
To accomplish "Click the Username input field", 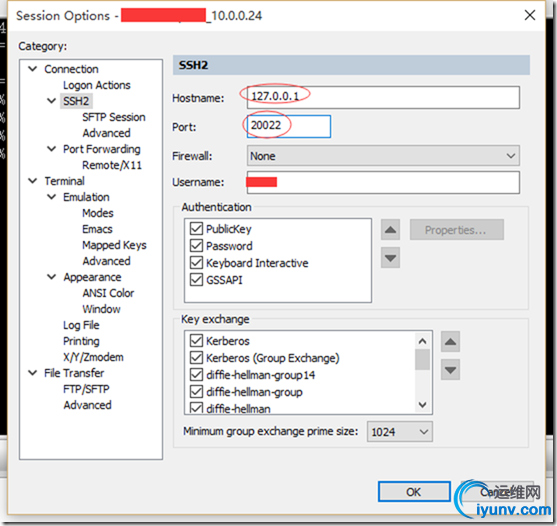I will click(x=383, y=182).
